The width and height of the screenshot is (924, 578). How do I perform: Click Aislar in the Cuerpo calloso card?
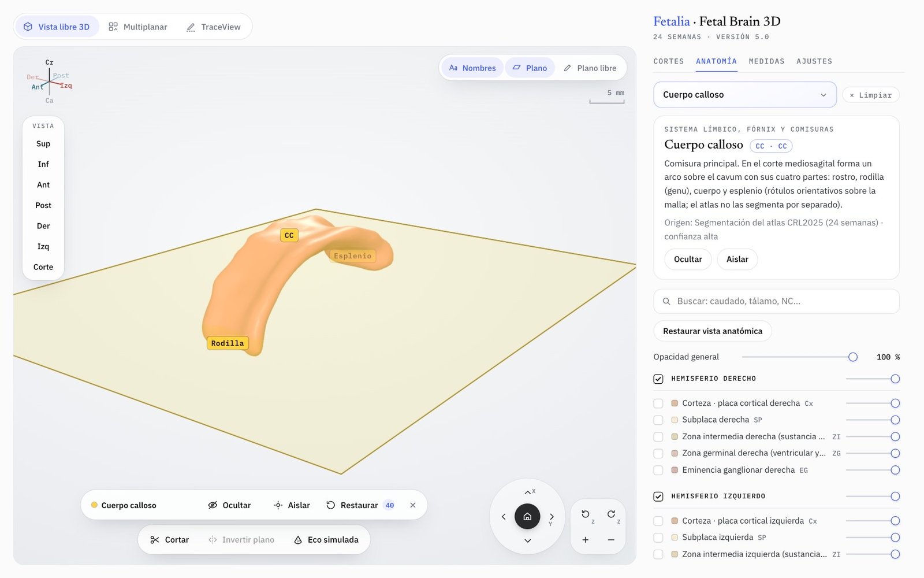(x=737, y=260)
